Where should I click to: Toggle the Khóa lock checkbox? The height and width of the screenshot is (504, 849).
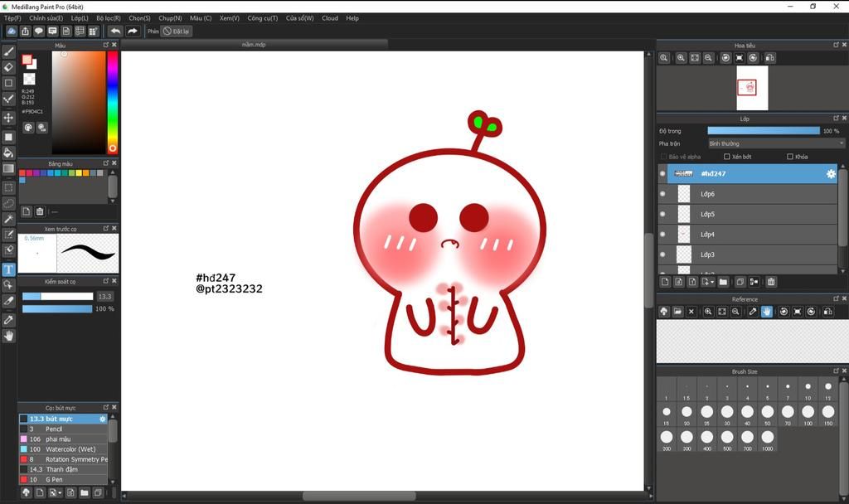[x=790, y=157]
